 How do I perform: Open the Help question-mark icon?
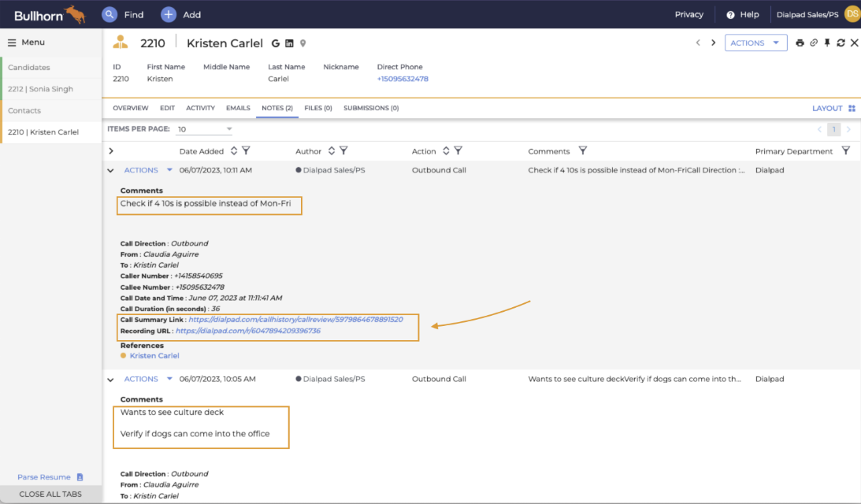coord(730,15)
